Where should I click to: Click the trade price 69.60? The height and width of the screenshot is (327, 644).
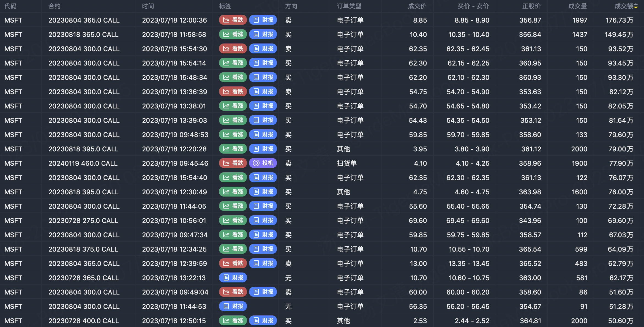click(x=418, y=220)
